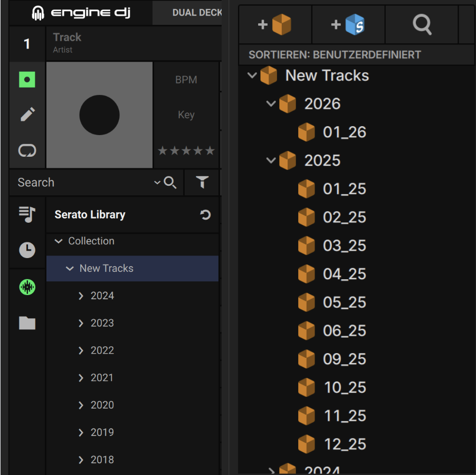Click the pencil edit icon
Screen dimensions: 476x475
[x=27, y=115]
